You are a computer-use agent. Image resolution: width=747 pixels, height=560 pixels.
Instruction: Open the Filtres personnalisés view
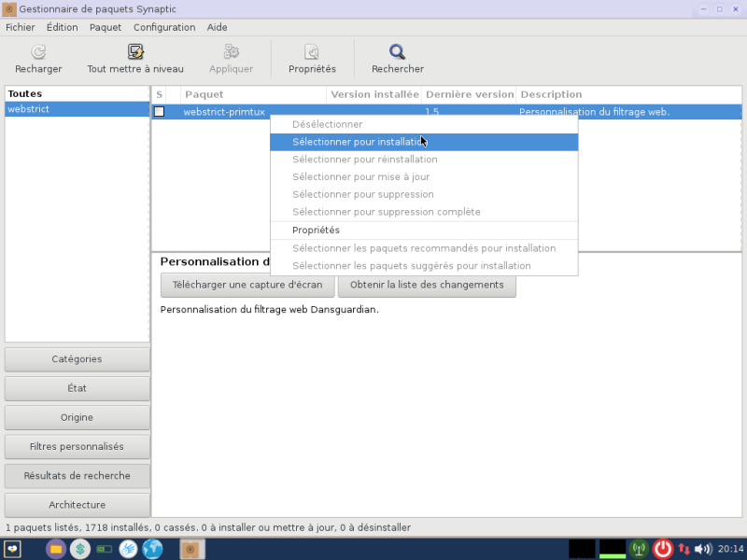78,447
